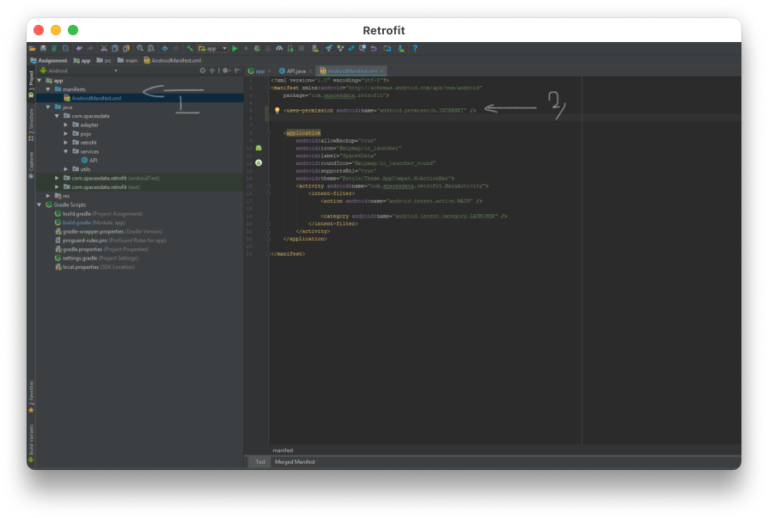Image resolution: width=768 pixels, height=518 pixels.
Task: Click the highlighted application tag in editor
Action: 302,133
